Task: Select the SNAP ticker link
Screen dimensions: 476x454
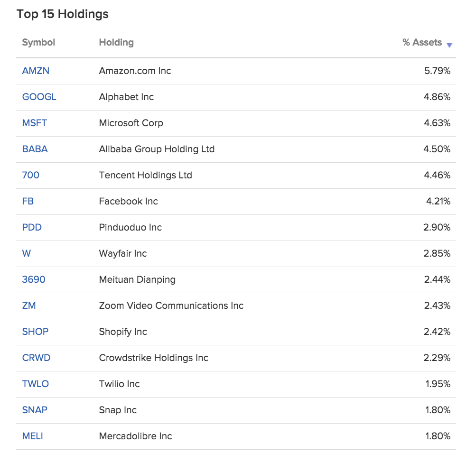Action: click(35, 410)
